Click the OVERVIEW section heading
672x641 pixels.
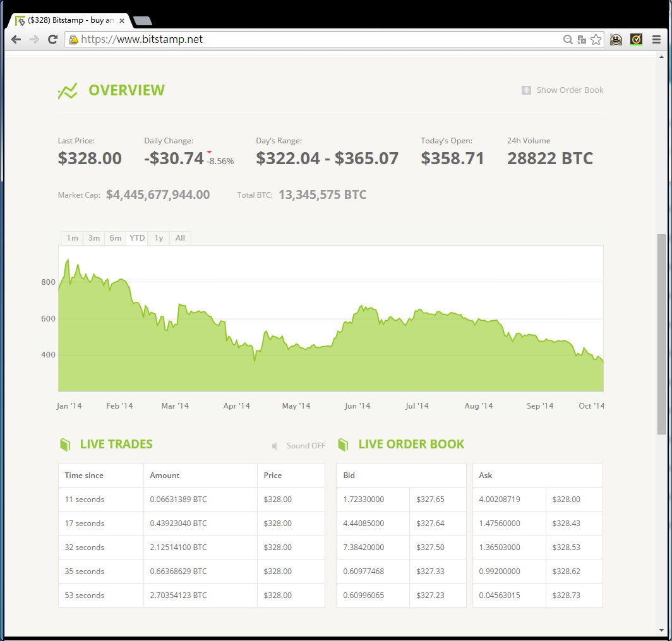pos(126,90)
